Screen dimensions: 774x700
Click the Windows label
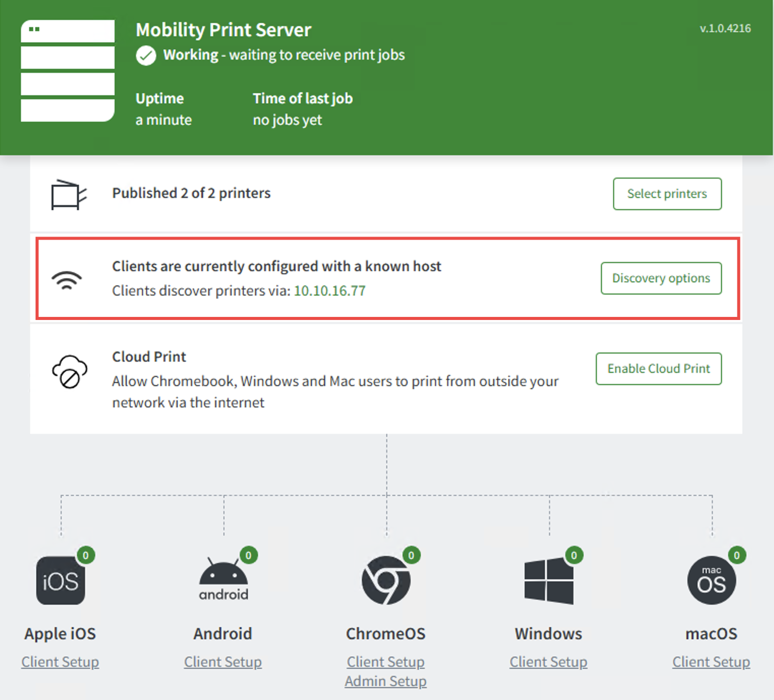[x=549, y=634]
